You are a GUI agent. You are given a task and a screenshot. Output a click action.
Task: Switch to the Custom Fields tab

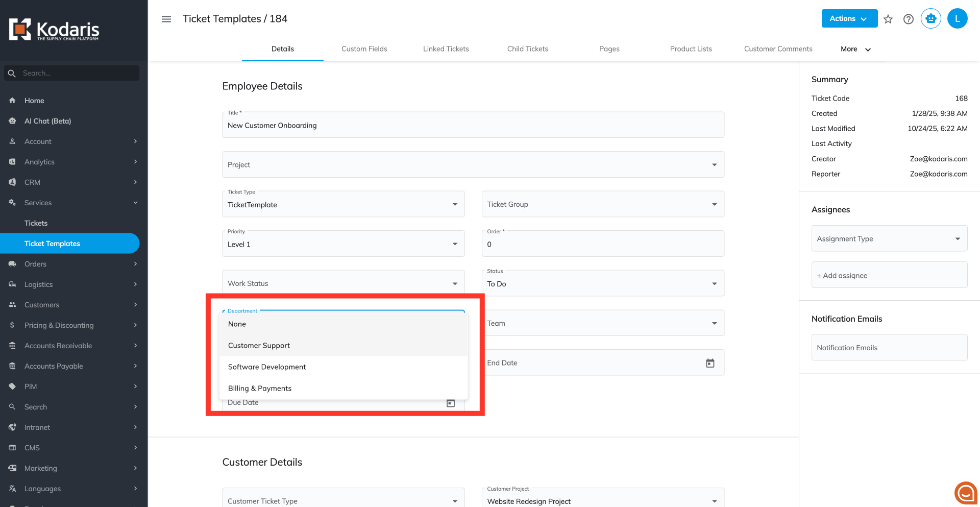(364, 49)
